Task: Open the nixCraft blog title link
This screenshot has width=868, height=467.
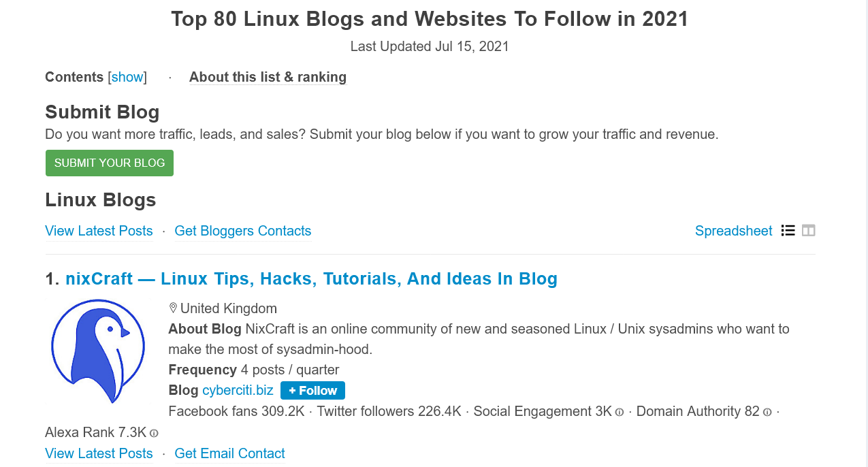Action: click(311, 278)
